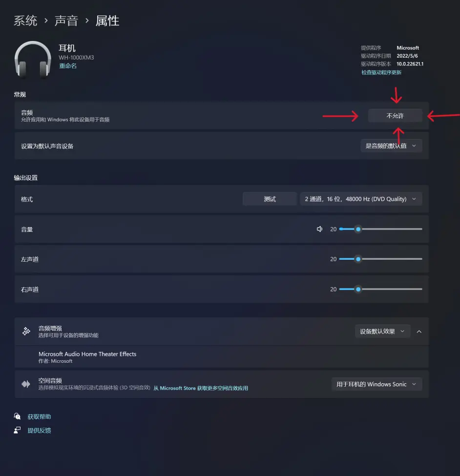Screen dimensions: 460x476
Task: Click the 左声道 slider handle
Action: (358, 259)
